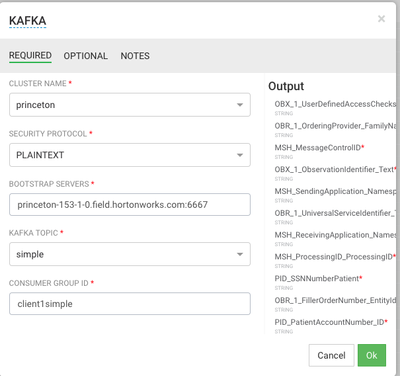This screenshot has height=376, width=400.
Task: Click the KAFKA TOPIC field label
Action: click(34, 233)
